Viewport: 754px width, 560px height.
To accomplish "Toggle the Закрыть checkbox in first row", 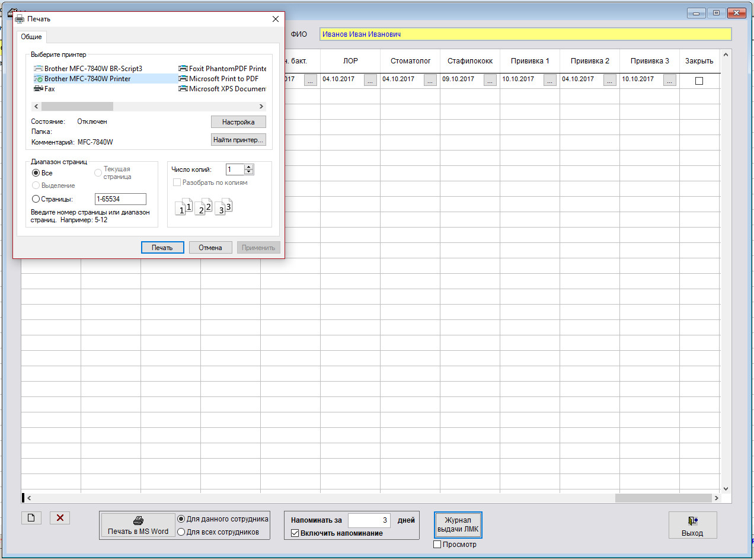I will [x=699, y=81].
